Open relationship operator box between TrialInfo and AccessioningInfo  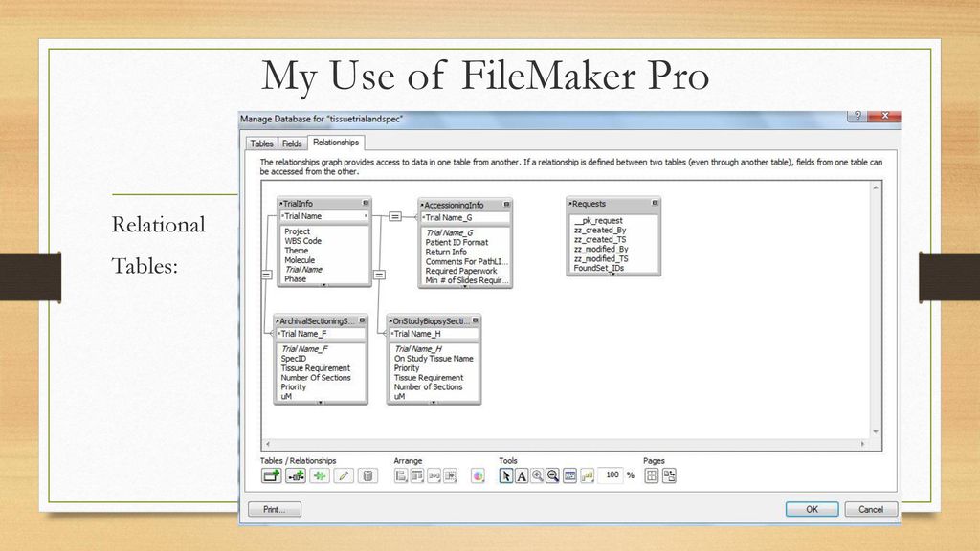point(395,216)
